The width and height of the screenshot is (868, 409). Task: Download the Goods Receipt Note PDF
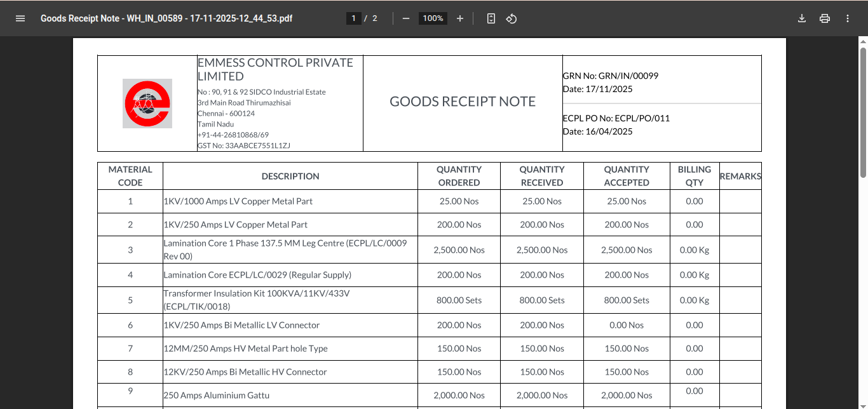click(x=802, y=18)
